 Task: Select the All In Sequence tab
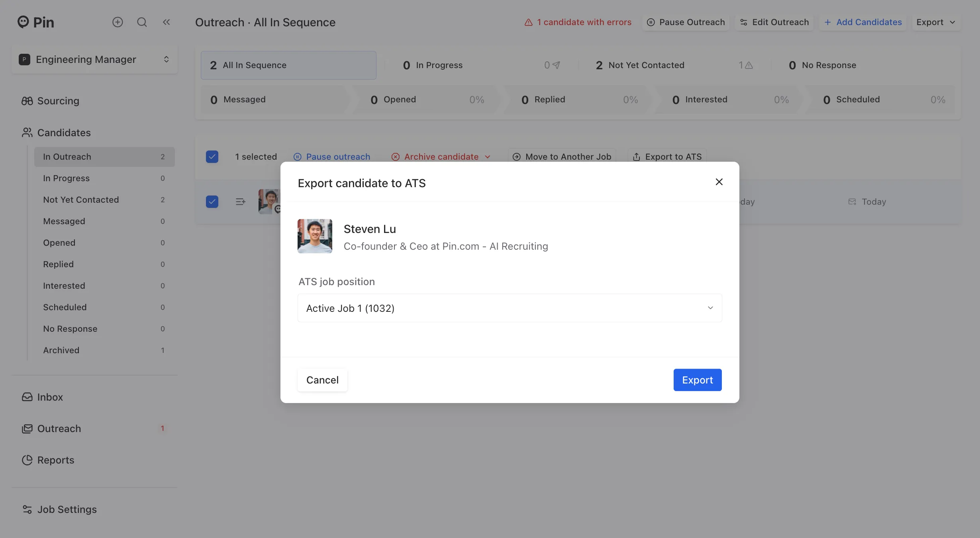(288, 65)
